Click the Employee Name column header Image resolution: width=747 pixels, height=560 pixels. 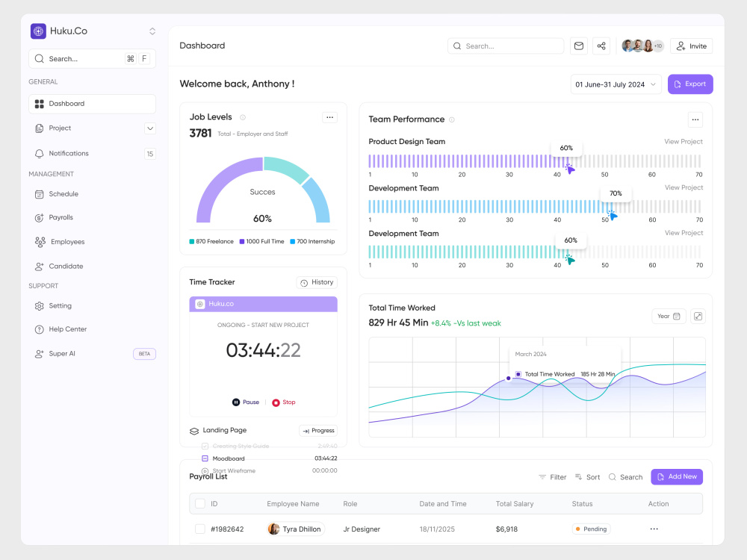[x=293, y=504]
